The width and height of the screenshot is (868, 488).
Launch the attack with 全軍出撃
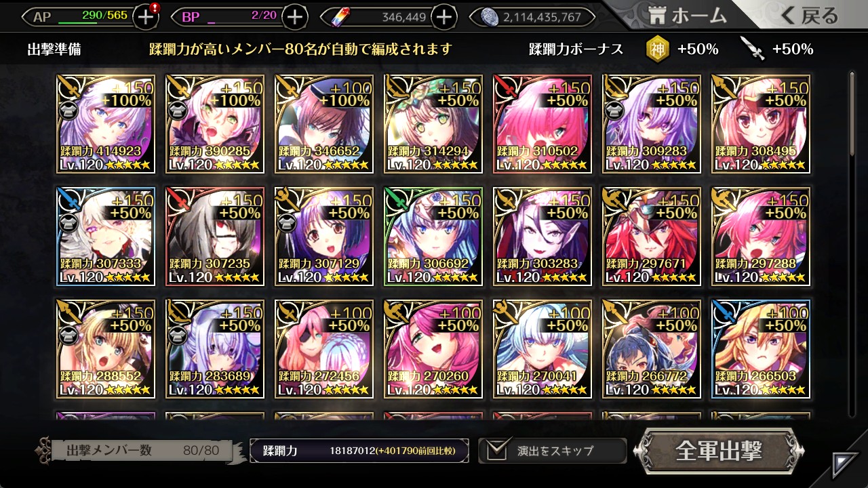click(x=719, y=451)
